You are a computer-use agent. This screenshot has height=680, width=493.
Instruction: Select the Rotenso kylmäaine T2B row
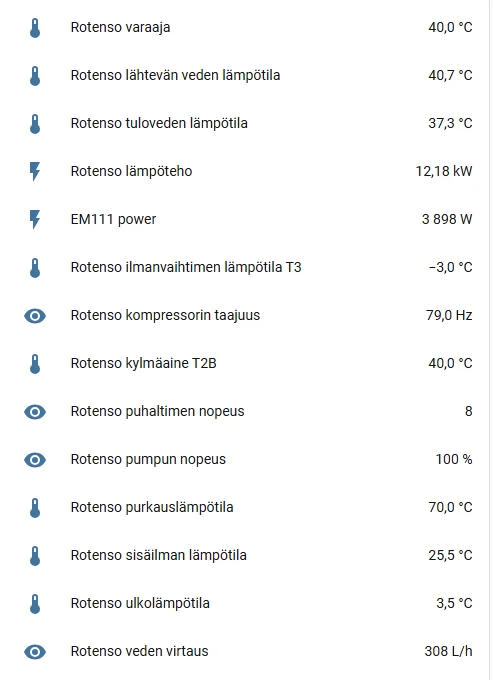247,363
